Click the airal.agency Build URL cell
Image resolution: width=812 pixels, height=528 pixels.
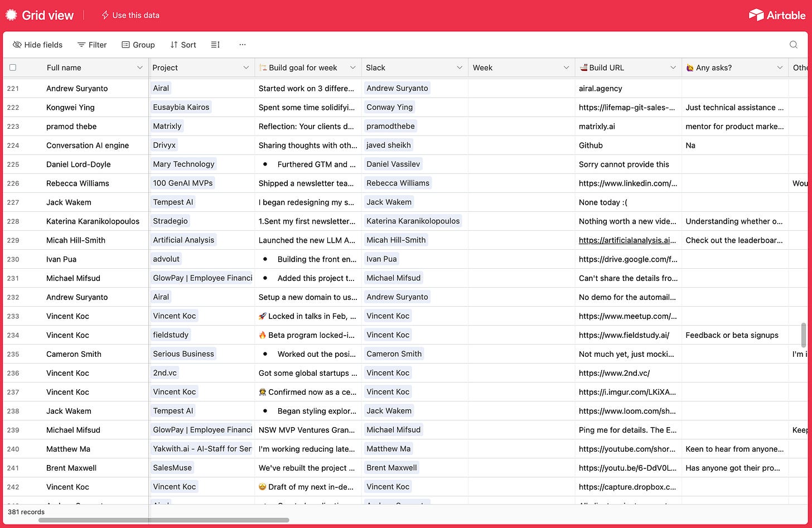629,88
